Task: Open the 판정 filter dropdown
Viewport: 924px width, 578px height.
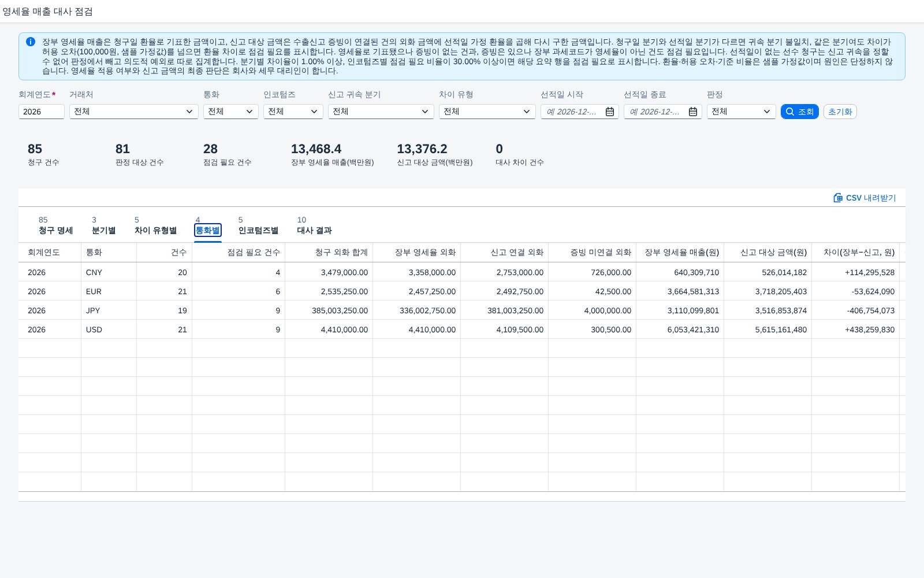Action: point(742,112)
